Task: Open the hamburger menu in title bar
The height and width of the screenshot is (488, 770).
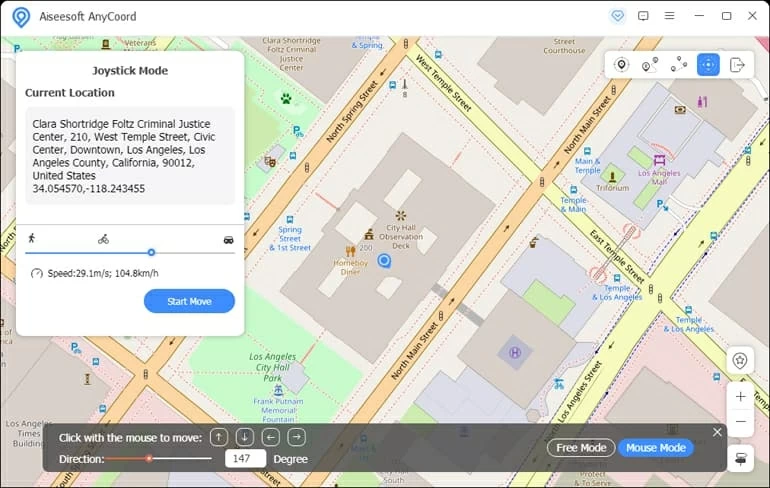Action: point(670,16)
